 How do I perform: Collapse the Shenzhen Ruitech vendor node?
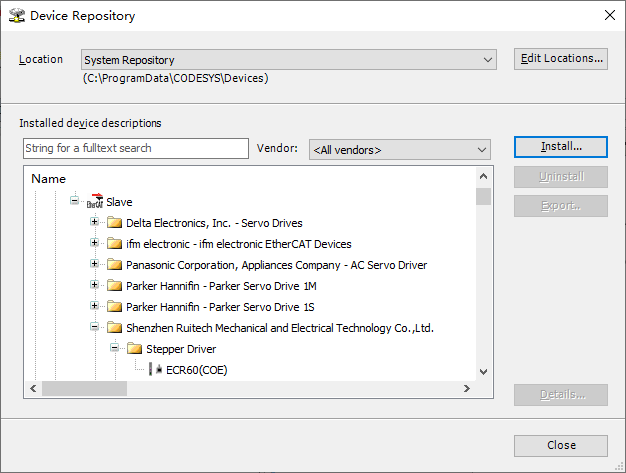94,327
